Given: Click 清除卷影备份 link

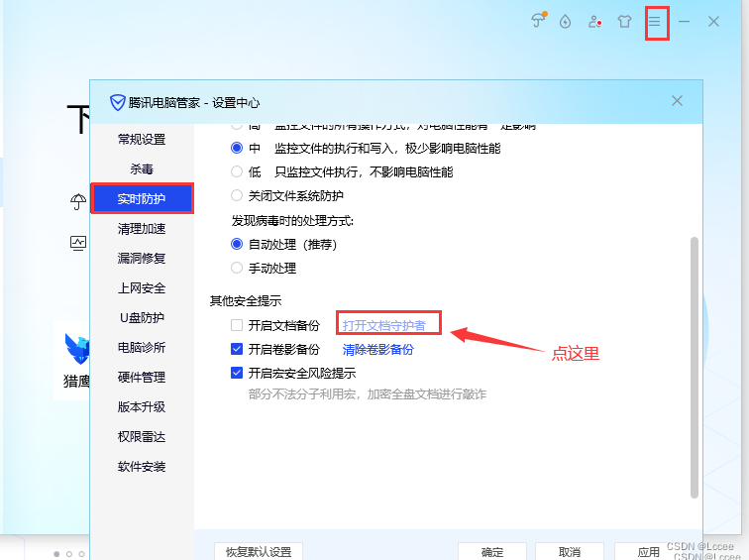Looking at the screenshot, I should 378,349.
